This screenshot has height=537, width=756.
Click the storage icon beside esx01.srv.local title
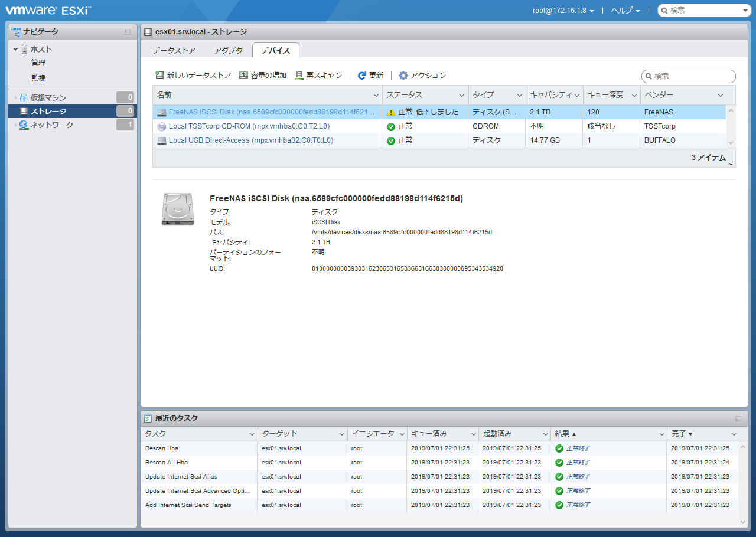point(148,32)
